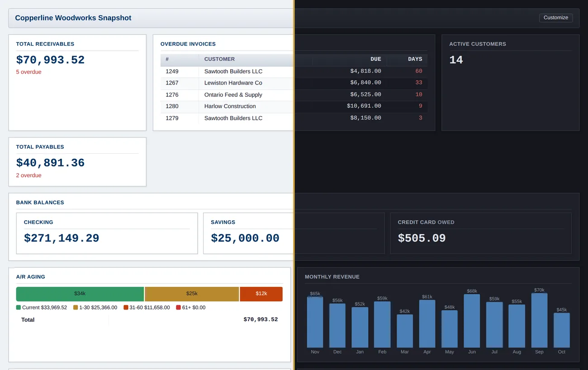Select the due amount $6,840.00

point(365,83)
